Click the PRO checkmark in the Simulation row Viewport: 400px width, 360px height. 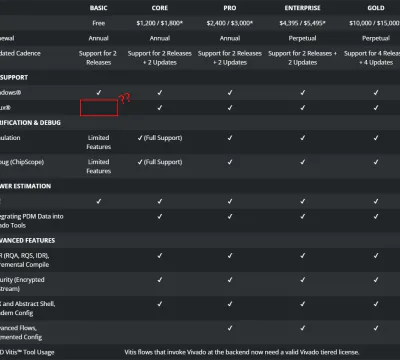click(230, 138)
